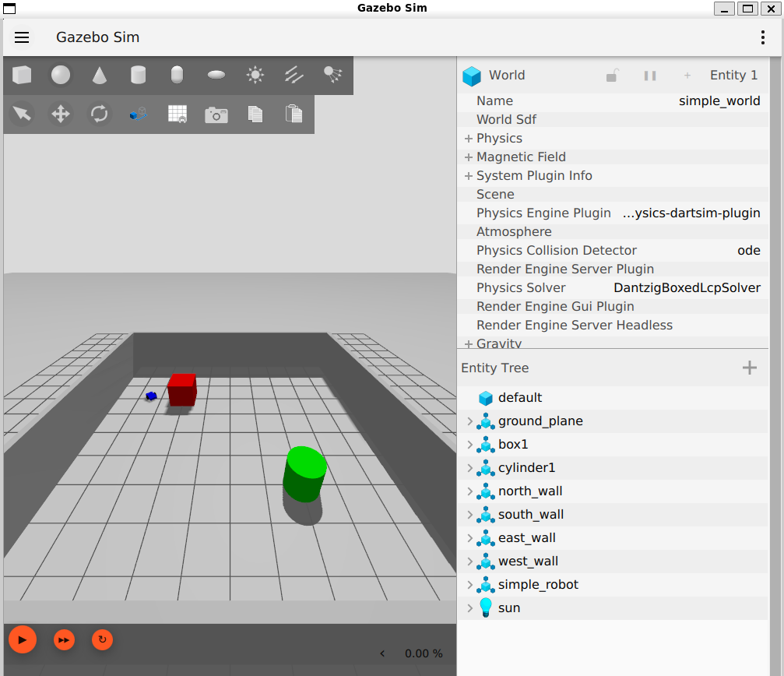Viewport: 784px width, 676px height.
Task: Add a point light
Action: (255, 75)
